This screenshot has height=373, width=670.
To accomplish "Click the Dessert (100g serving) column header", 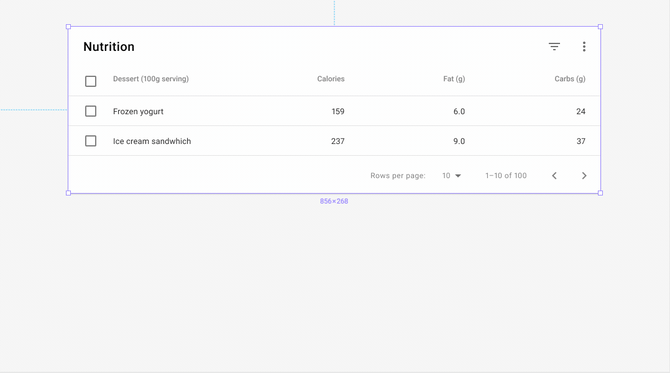I will pyautogui.click(x=151, y=79).
